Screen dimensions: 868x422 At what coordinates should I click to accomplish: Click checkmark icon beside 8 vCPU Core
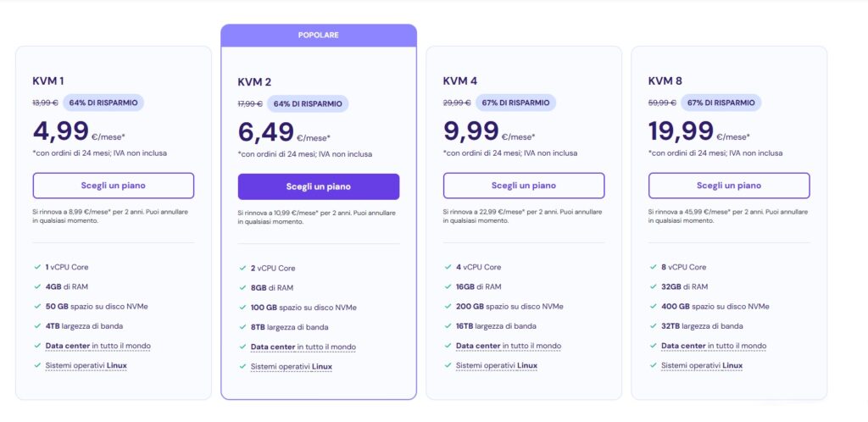tap(654, 267)
